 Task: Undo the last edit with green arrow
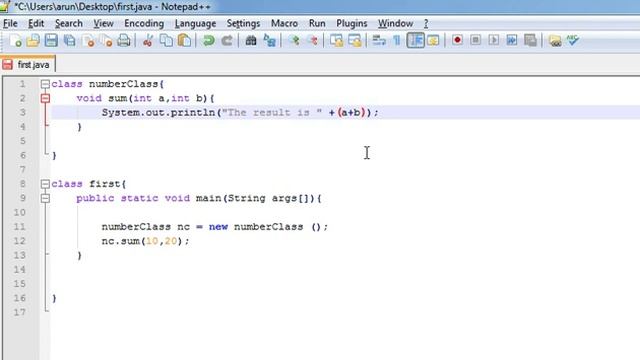(x=209, y=40)
